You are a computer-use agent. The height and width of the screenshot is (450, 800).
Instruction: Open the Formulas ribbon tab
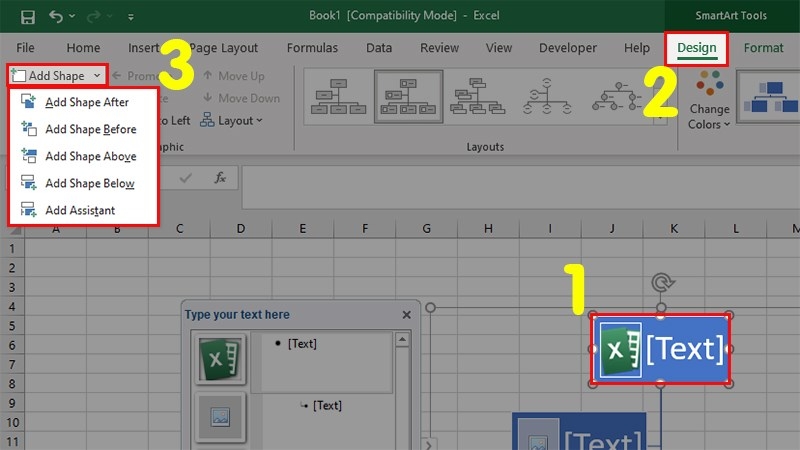click(x=312, y=48)
